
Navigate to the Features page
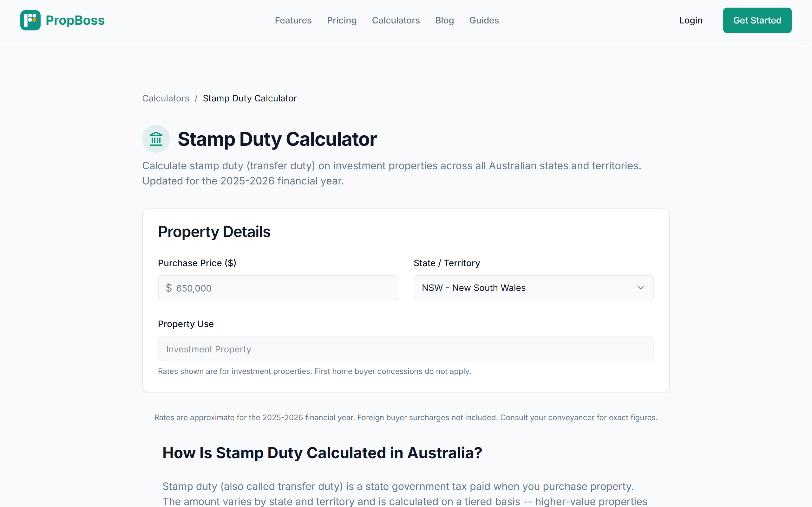pos(293,20)
